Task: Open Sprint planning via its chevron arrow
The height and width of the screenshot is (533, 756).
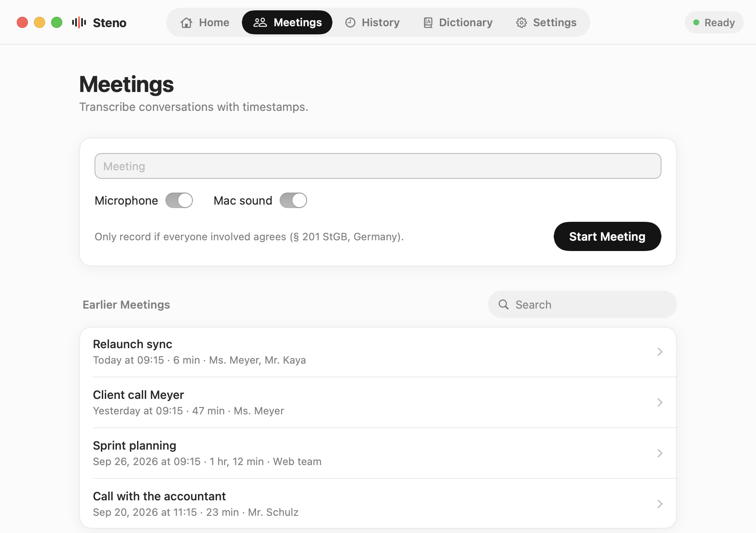Action: click(660, 453)
